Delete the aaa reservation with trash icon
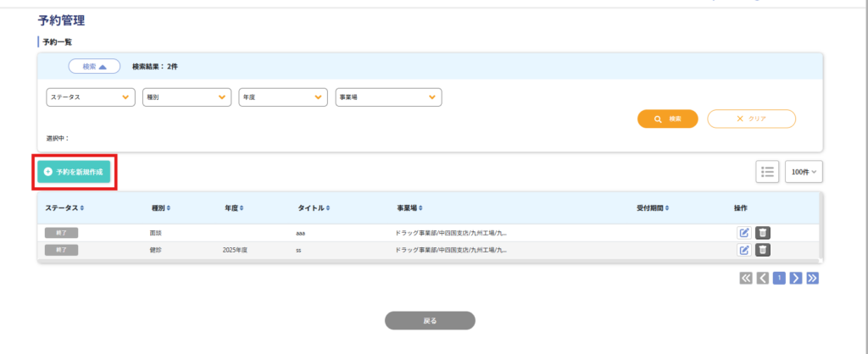868x354 pixels. pos(763,233)
